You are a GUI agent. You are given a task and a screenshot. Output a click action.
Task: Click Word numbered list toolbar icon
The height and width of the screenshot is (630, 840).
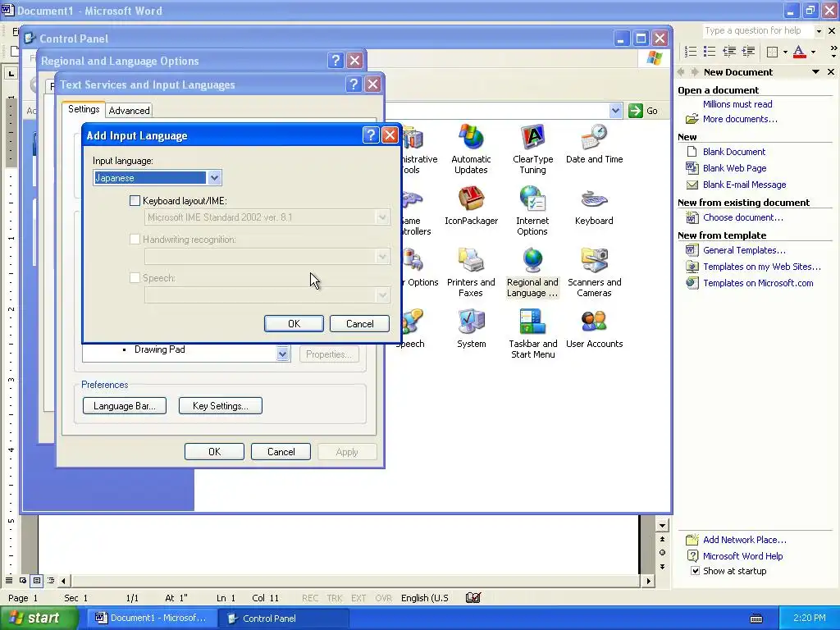[x=691, y=52]
